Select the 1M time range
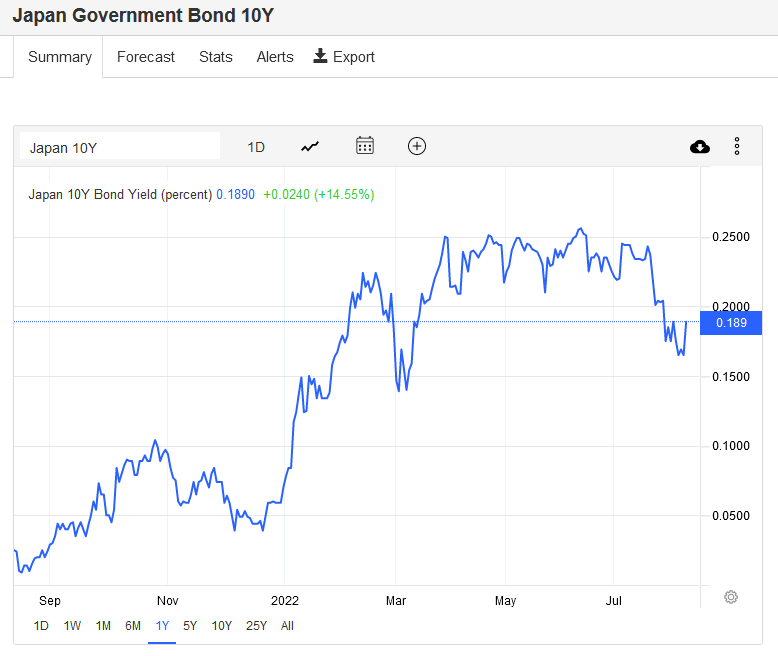 click(103, 626)
